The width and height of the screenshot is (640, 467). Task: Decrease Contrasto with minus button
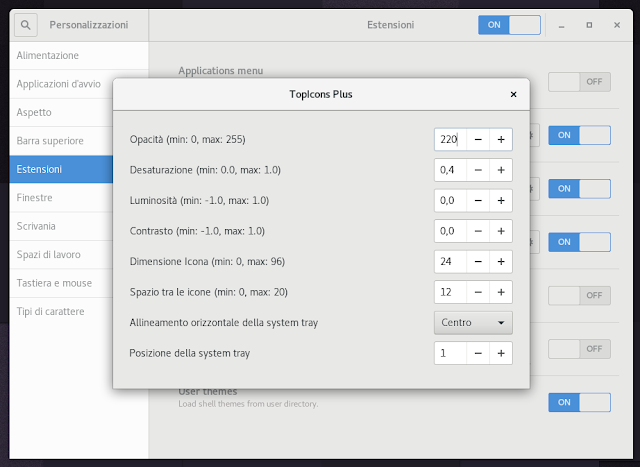pyautogui.click(x=478, y=231)
